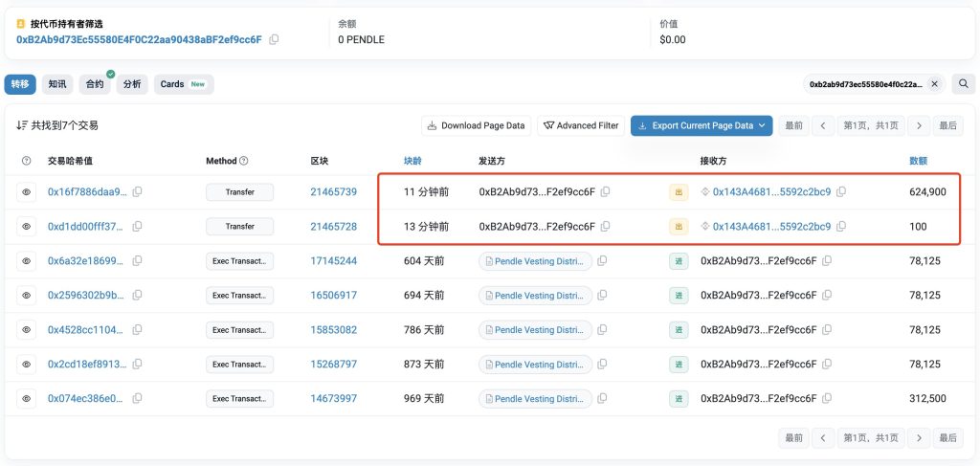Click the 块龄 column header

click(x=414, y=161)
